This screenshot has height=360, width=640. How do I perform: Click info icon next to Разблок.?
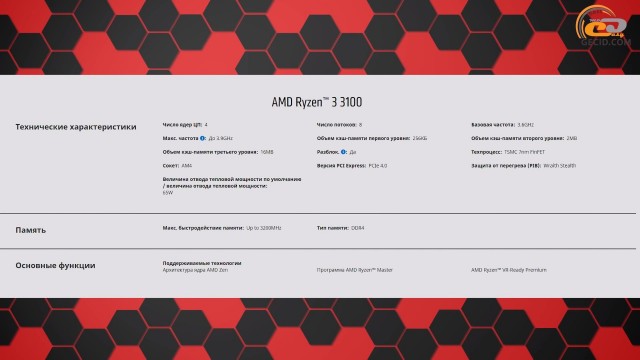pos(344,152)
